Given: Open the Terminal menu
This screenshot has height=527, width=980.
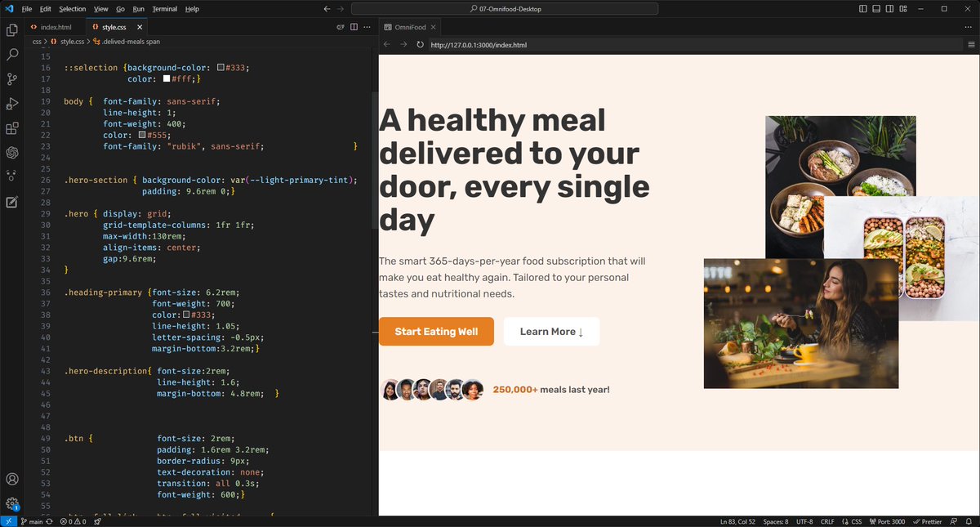Looking at the screenshot, I should tap(164, 9).
